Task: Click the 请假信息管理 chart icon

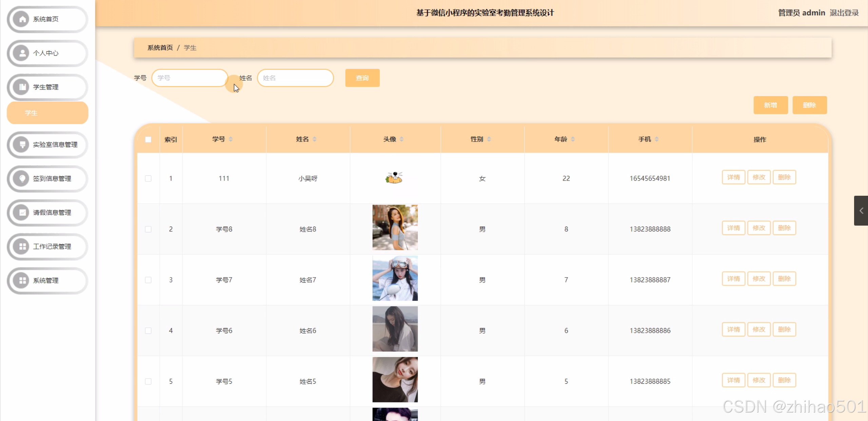Action: pos(22,213)
